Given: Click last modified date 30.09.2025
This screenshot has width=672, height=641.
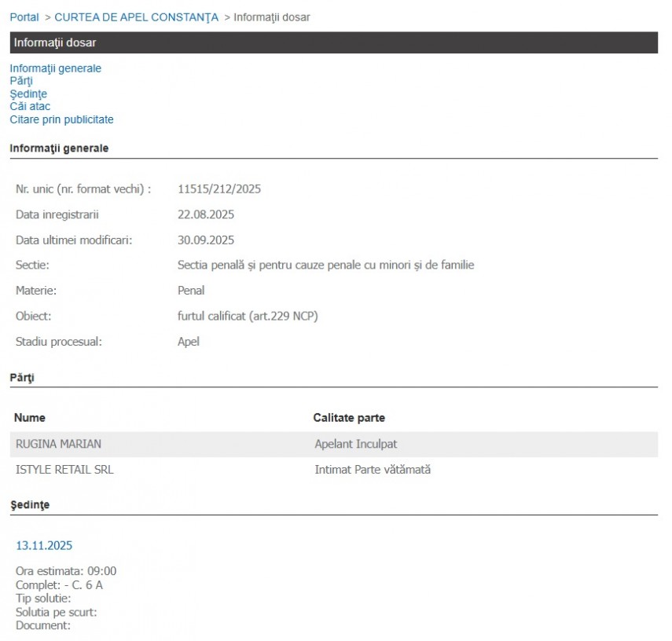Looking at the screenshot, I should pyautogui.click(x=206, y=240).
